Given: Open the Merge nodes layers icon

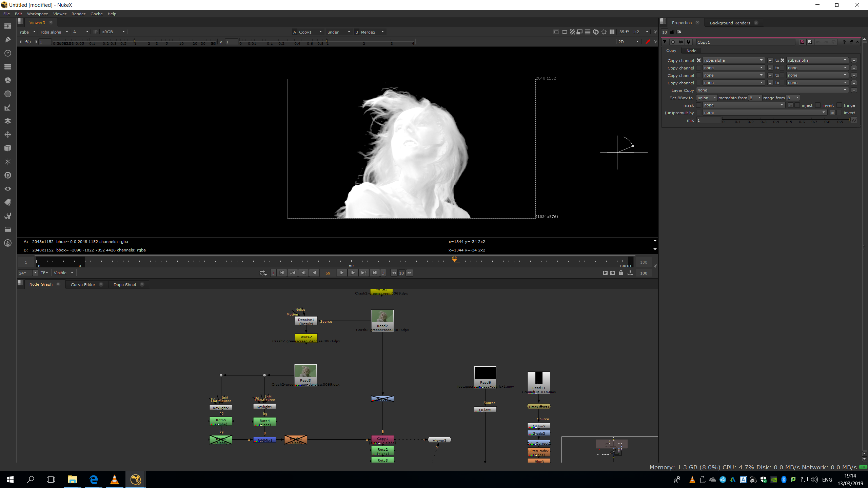Looking at the screenshot, I should click(x=8, y=121).
